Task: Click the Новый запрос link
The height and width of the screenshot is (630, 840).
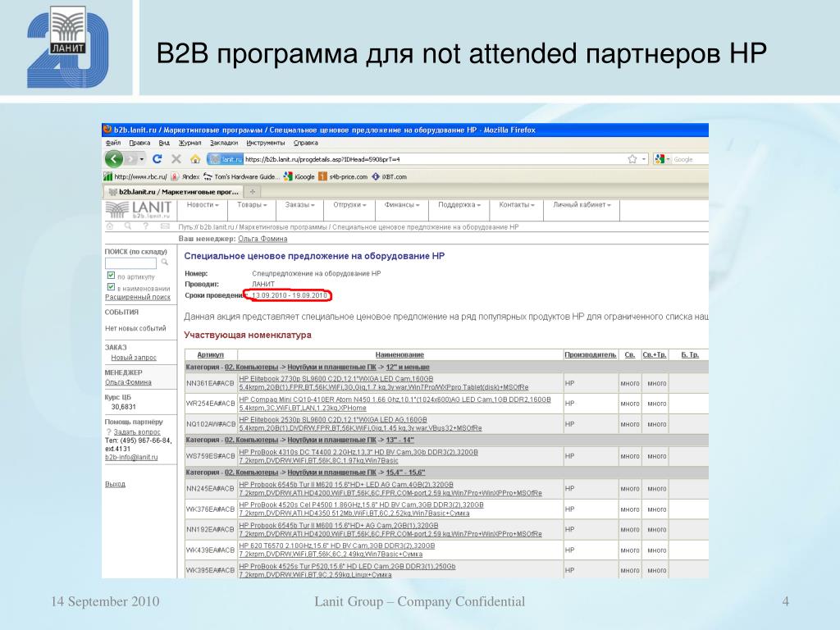Action: [x=134, y=358]
